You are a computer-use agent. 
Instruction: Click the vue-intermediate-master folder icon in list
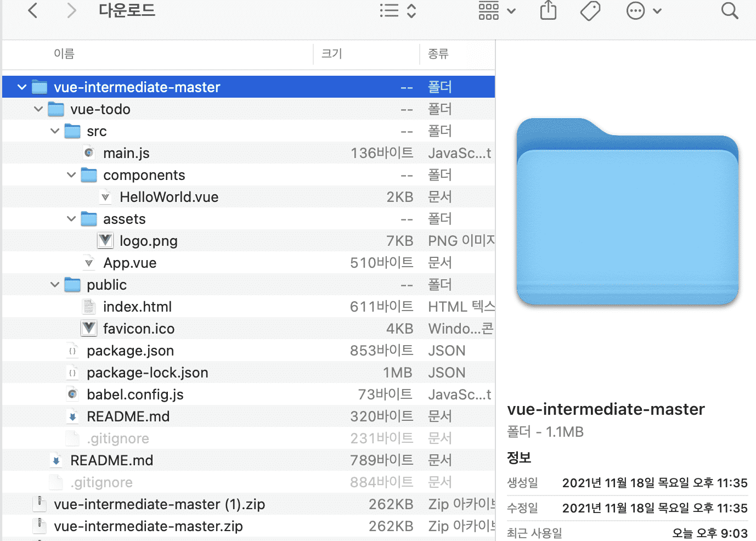[40, 87]
